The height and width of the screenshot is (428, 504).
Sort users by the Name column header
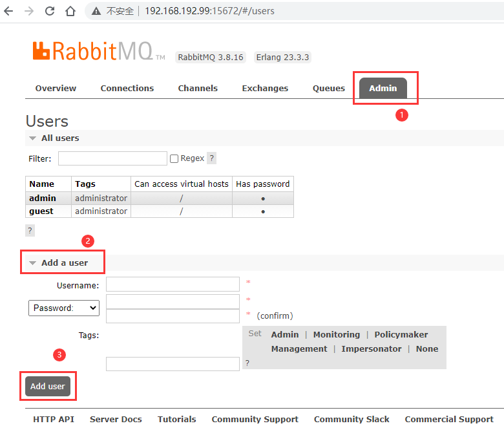click(x=42, y=184)
